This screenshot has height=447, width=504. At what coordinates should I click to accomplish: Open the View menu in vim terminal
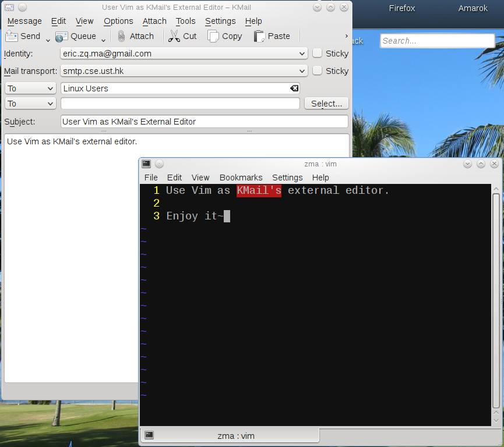tap(200, 178)
